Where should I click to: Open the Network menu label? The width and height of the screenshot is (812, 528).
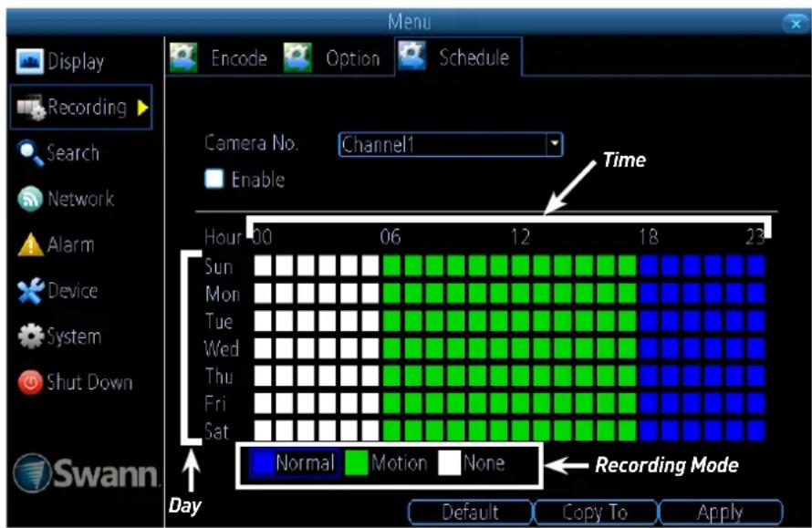[x=81, y=199]
